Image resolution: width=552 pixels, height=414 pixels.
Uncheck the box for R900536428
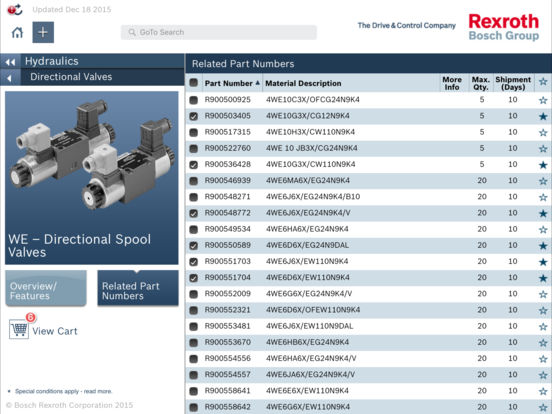194,165
